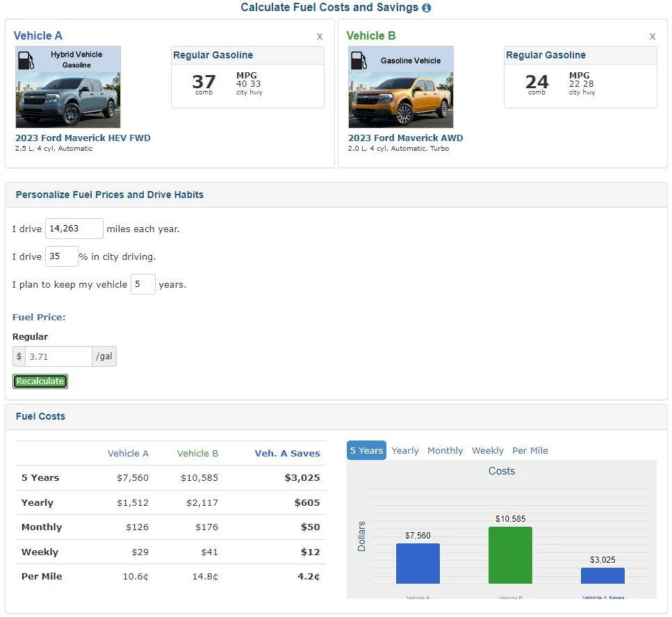Open 2023 Ford Maverick HEV FWD link
Viewport: 672px width, 617px height.
[x=83, y=138]
